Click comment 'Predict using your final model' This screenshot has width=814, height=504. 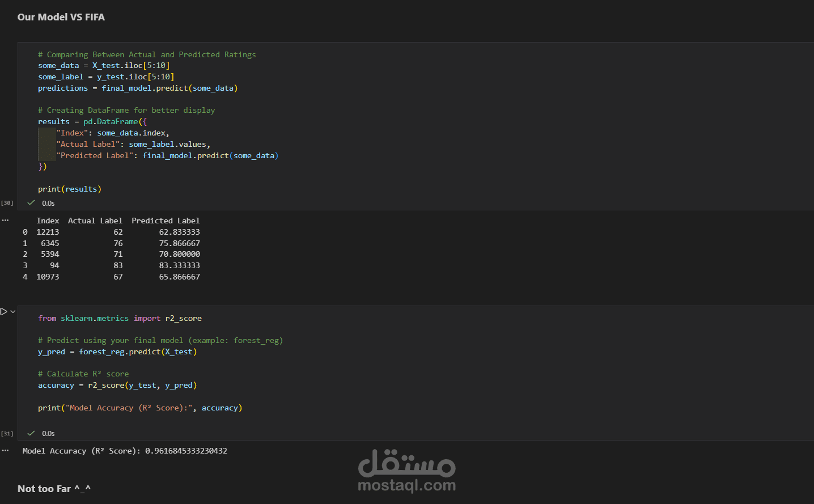point(160,341)
